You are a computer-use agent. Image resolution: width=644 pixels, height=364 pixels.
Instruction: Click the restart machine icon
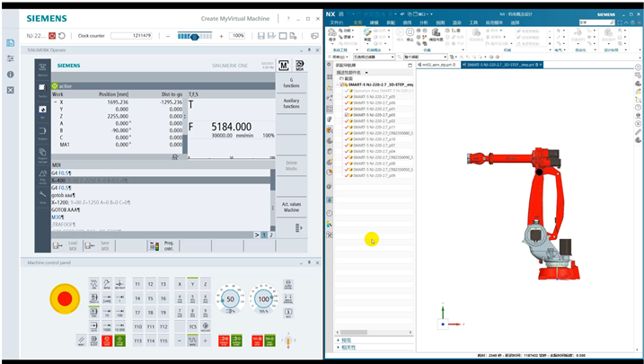point(62,36)
